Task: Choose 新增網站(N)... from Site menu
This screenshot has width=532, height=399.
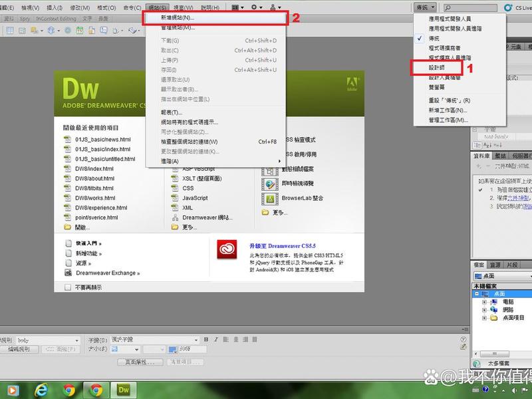Action: click(x=215, y=18)
